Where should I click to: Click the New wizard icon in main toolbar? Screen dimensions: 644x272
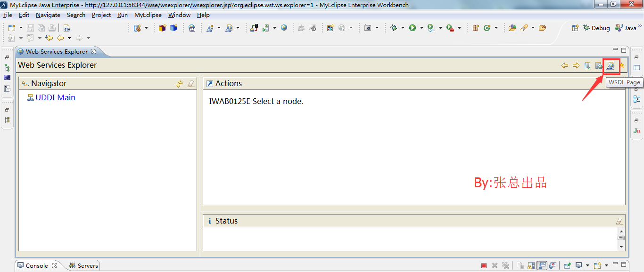pyautogui.click(x=12, y=28)
